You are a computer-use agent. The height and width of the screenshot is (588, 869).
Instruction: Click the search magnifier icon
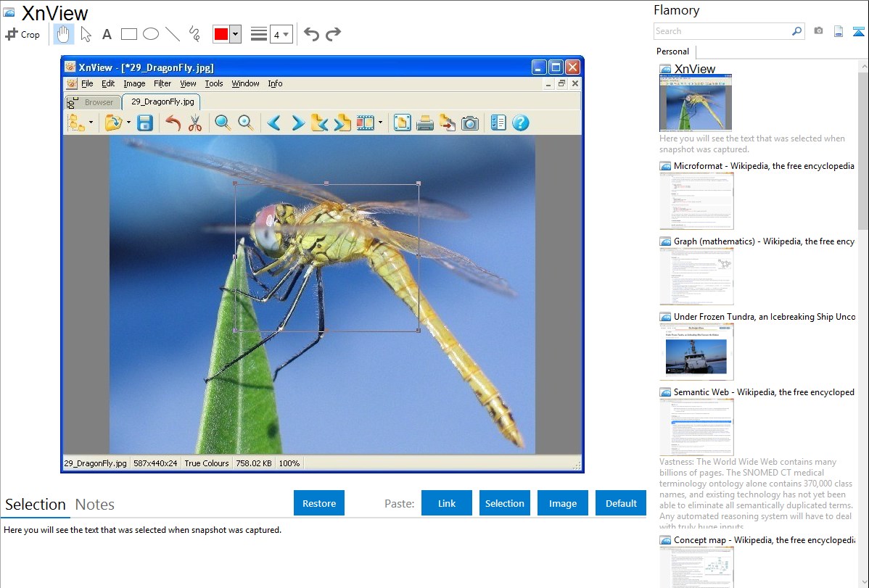[796, 31]
